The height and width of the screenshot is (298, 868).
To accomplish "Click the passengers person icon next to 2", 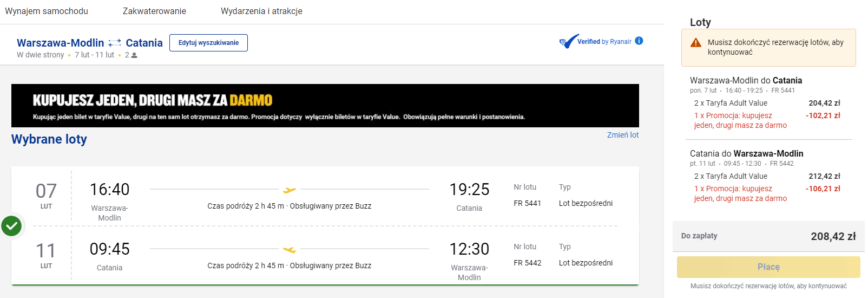I will coord(134,55).
